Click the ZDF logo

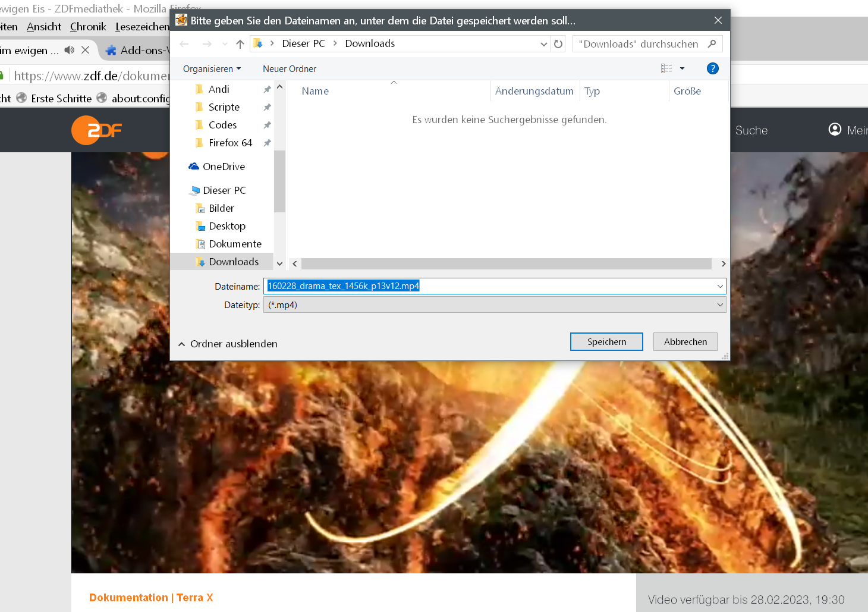(96, 130)
